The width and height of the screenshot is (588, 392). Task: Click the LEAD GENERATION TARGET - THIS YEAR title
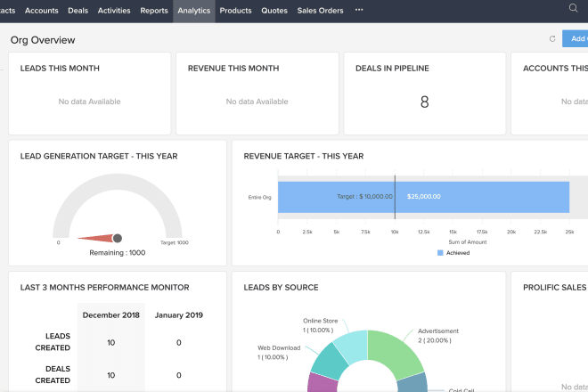pos(99,156)
